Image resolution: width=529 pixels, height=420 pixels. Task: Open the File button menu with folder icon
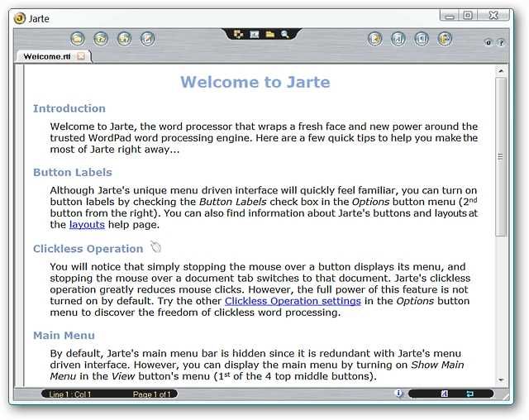pos(77,39)
